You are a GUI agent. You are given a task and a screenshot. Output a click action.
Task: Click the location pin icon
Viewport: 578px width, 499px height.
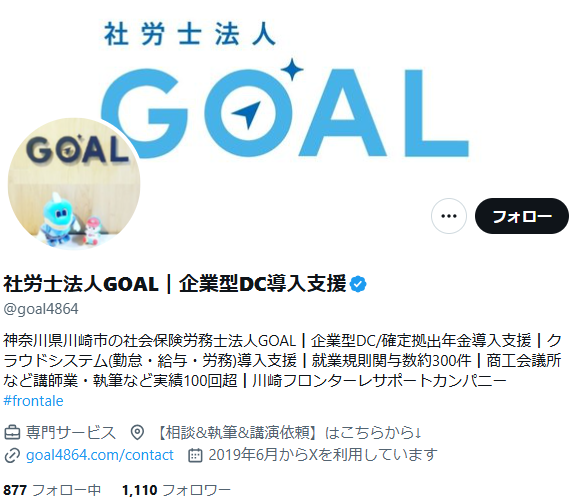[137, 432]
